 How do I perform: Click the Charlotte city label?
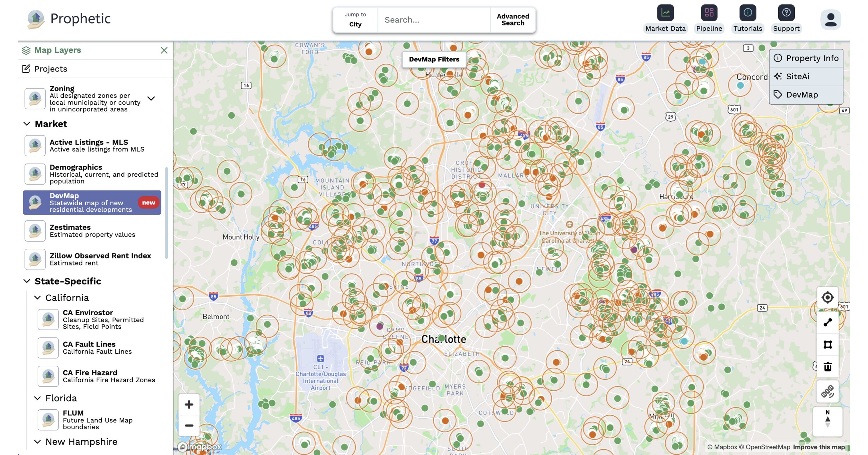coord(444,339)
